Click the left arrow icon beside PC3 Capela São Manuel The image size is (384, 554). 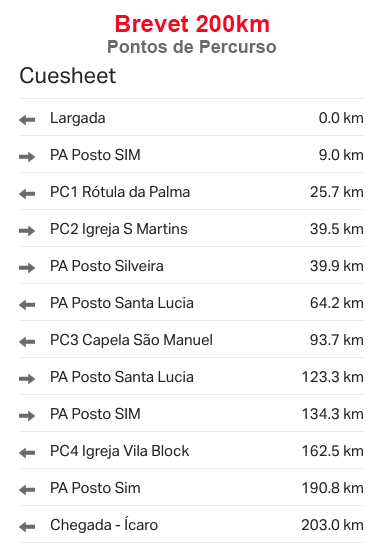point(27,342)
